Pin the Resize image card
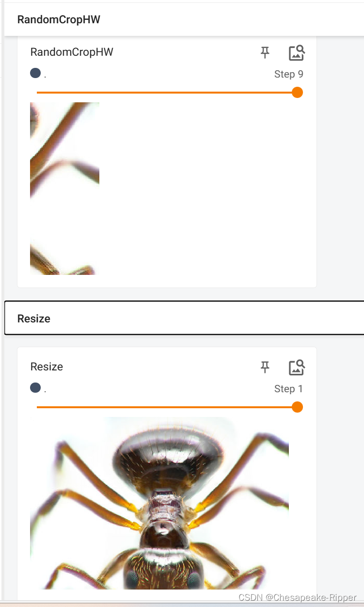Image resolution: width=364 pixels, height=607 pixels. tap(265, 367)
